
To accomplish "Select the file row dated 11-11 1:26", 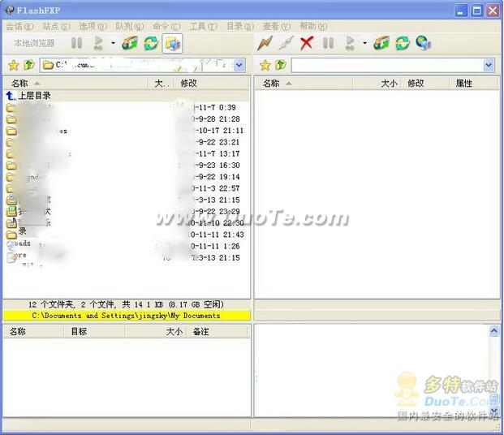I will 127,246.
